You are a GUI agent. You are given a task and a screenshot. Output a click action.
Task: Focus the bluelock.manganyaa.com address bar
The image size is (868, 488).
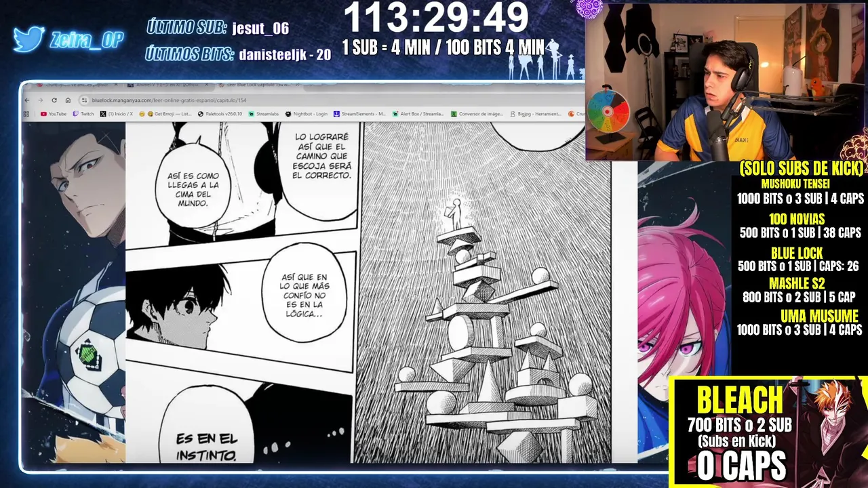click(x=332, y=100)
